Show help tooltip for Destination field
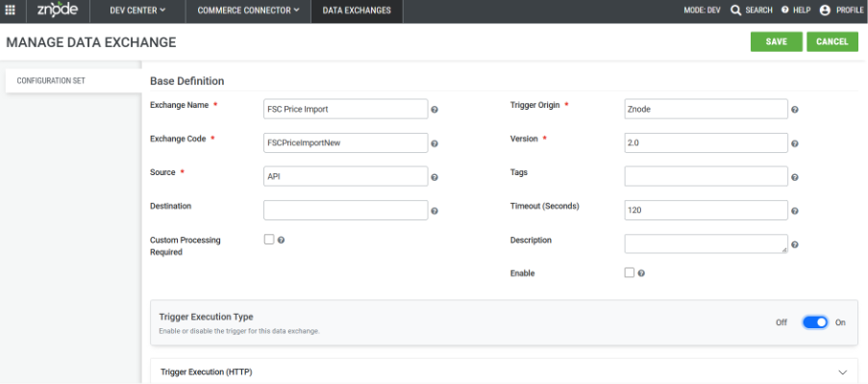The height and width of the screenshot is (384, 868). tap(434, 211)
